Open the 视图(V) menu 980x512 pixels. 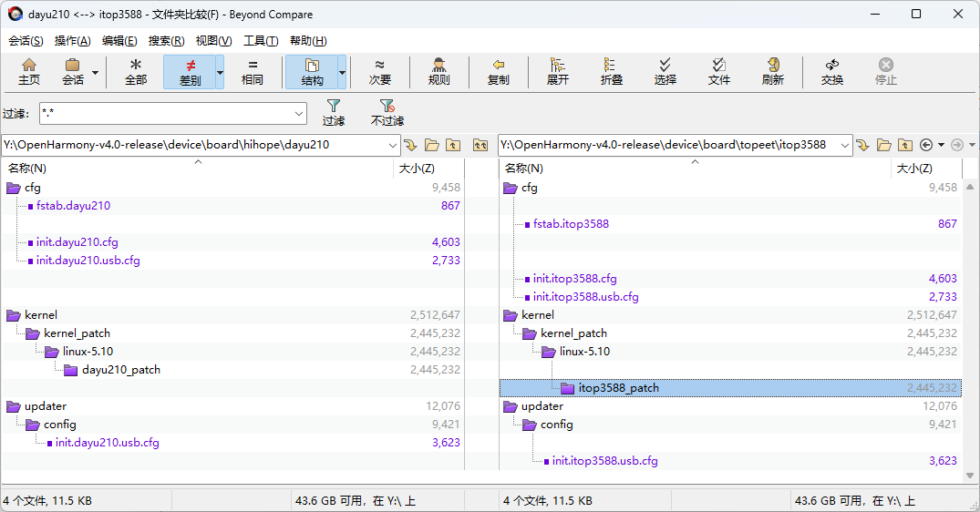(x=213, y=41)
